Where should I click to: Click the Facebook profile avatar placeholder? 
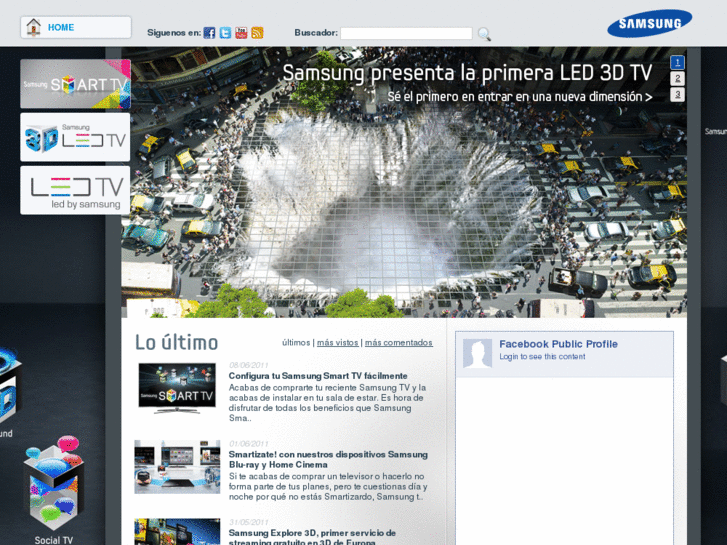point(477,353)
